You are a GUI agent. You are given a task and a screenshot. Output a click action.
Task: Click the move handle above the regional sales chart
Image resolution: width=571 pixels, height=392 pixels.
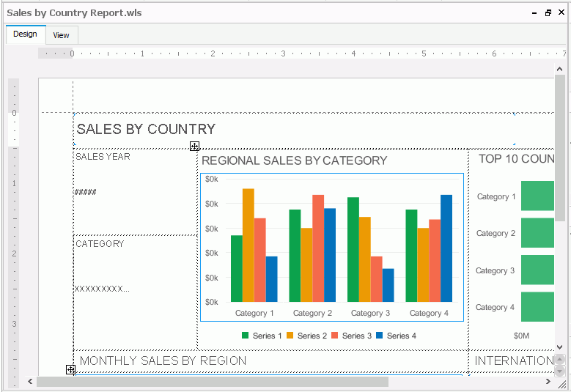(x=194, y=147)
